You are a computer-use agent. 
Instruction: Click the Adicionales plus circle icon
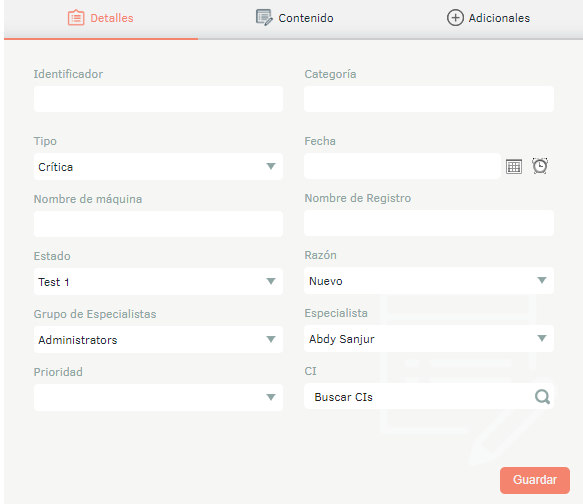(x=455, y=18)
